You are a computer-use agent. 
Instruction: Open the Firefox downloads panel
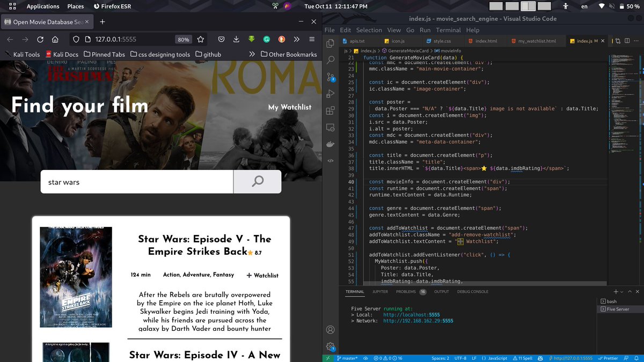coord(236,39)
